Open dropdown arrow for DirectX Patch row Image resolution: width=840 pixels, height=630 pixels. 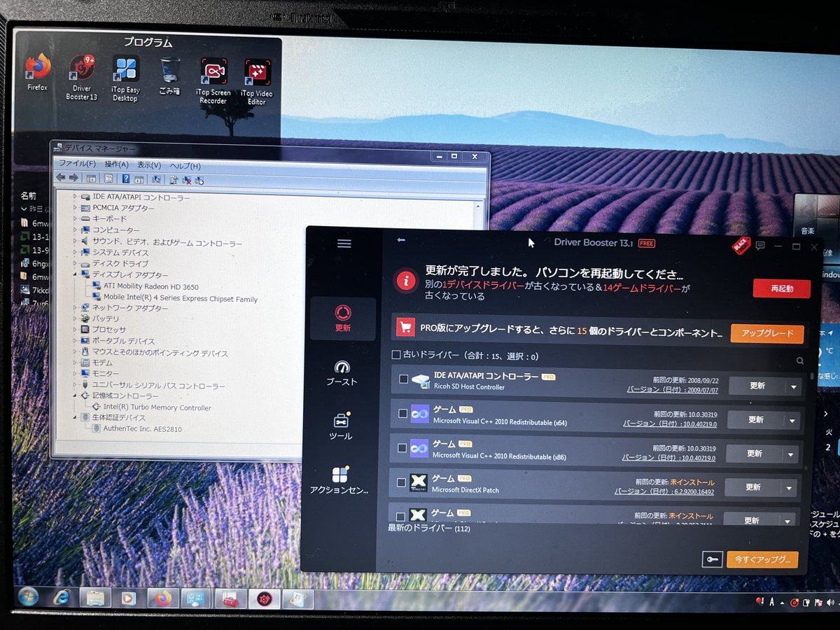(790, 489)
